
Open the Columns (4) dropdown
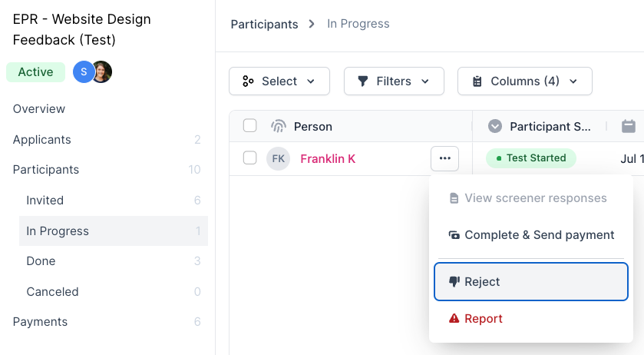[524, 81]
